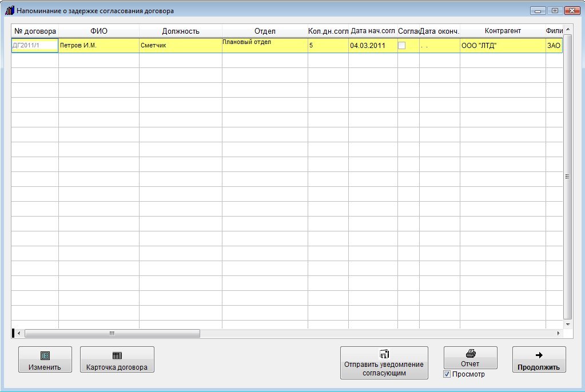Image resolution: width=585 pixels, height=392 pixels.
Task: Select the Петров И.М. cell
Action: click(x=99, y=46)
